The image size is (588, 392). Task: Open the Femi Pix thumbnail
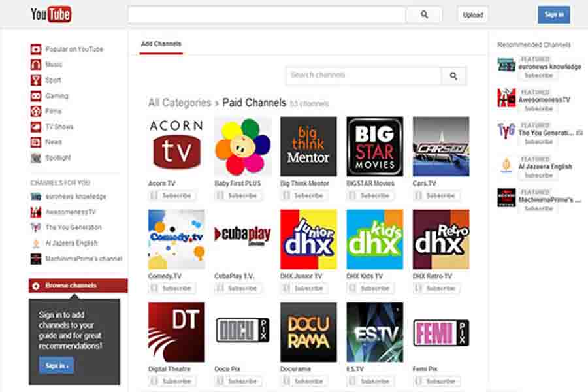(441, 333)
